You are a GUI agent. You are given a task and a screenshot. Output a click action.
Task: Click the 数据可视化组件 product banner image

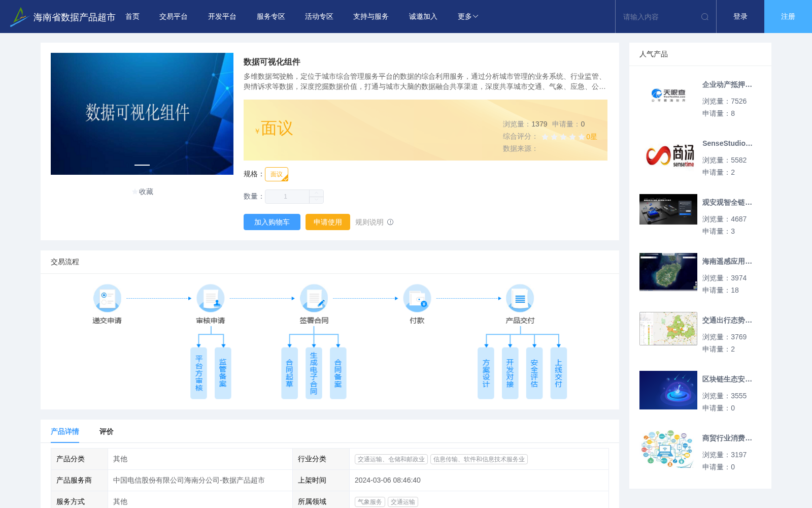[142, 114]
